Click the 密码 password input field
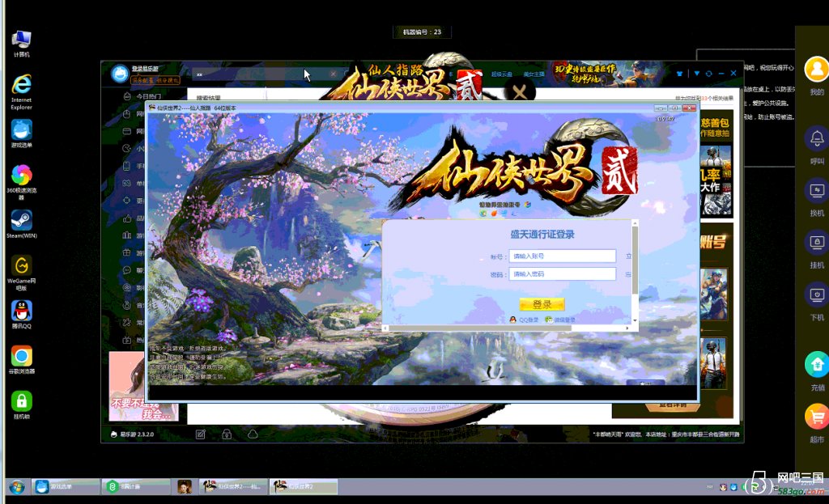Screen dimensions: 829x504 [x=562, y=274]
